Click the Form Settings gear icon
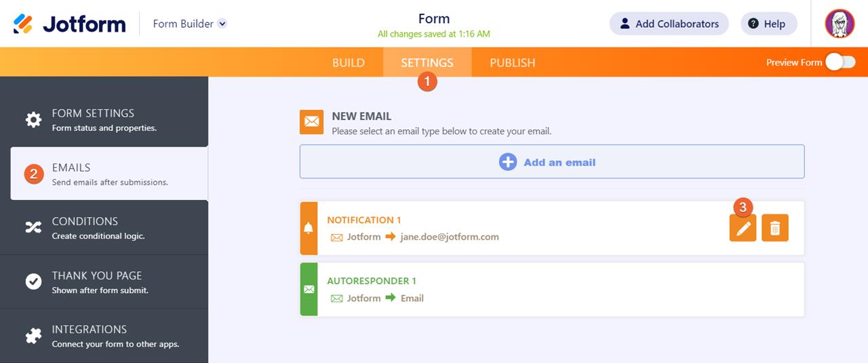Viewport: 868px width, 363px height. [33, 120]
